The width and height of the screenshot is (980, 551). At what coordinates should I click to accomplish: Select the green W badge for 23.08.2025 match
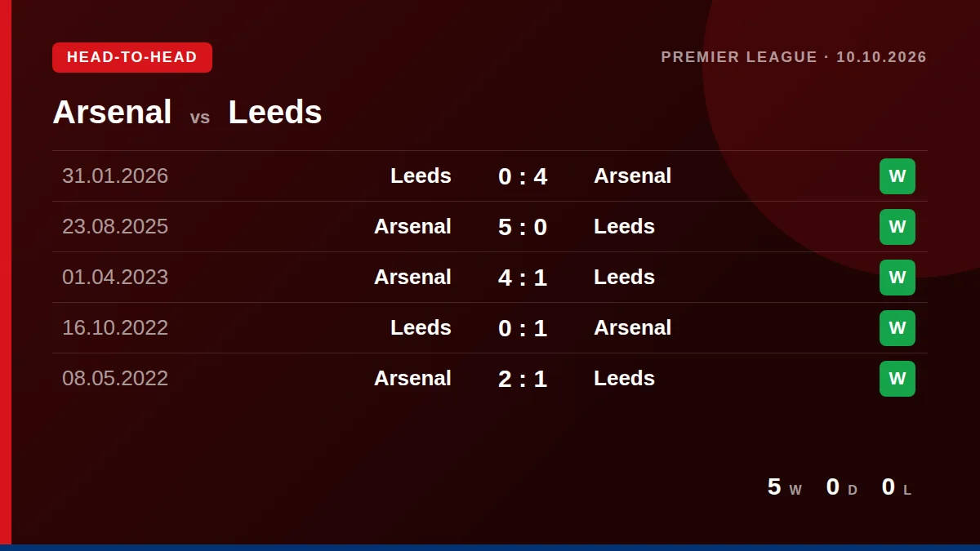click(x=897, y=227)
